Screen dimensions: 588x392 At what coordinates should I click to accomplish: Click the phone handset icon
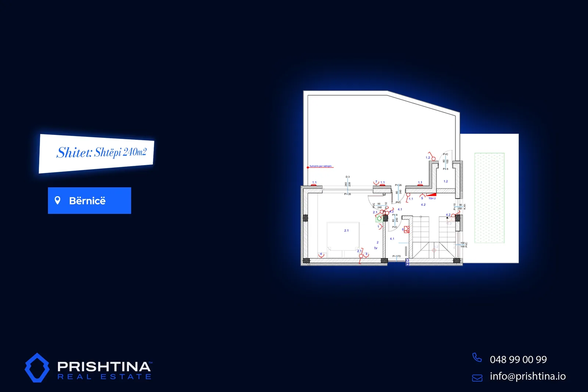click(477, 357)
